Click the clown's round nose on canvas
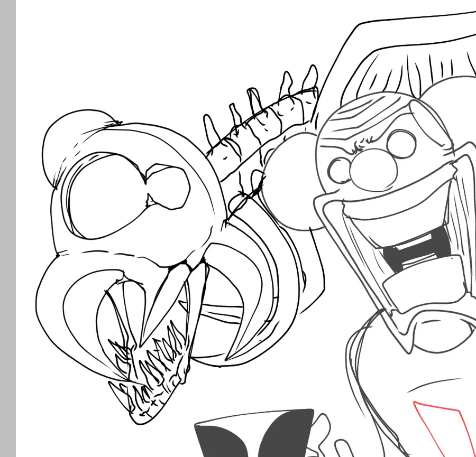Image resolution: width=476 pixels, height=457 pixels. click(373, 171)
